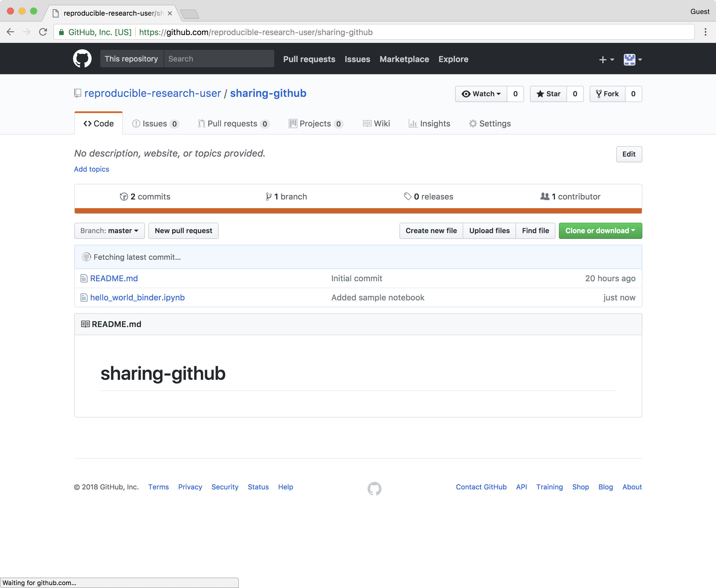
Task: Click the Edit button for description
Action: 628,153
